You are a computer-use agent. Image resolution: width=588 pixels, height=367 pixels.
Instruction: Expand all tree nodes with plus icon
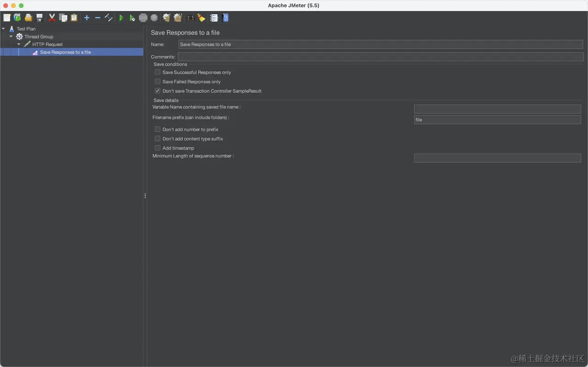pos(87,18)
